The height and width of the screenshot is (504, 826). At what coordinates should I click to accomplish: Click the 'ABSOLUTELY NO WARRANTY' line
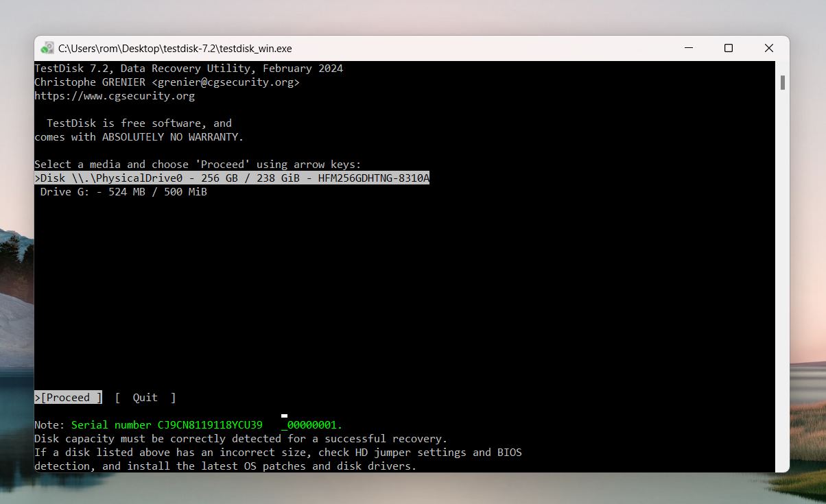coord(139,137)
